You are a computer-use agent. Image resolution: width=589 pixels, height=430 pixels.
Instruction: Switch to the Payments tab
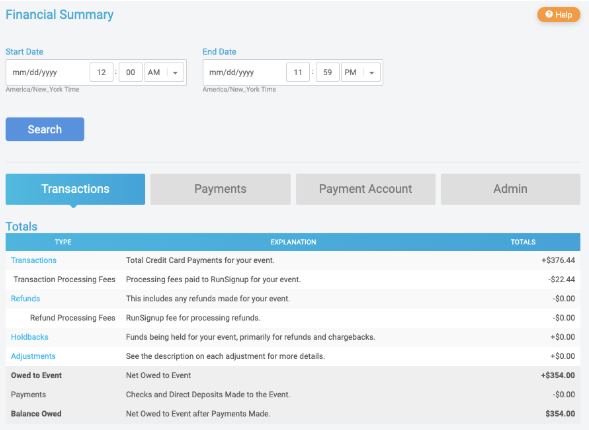point(220,189)
